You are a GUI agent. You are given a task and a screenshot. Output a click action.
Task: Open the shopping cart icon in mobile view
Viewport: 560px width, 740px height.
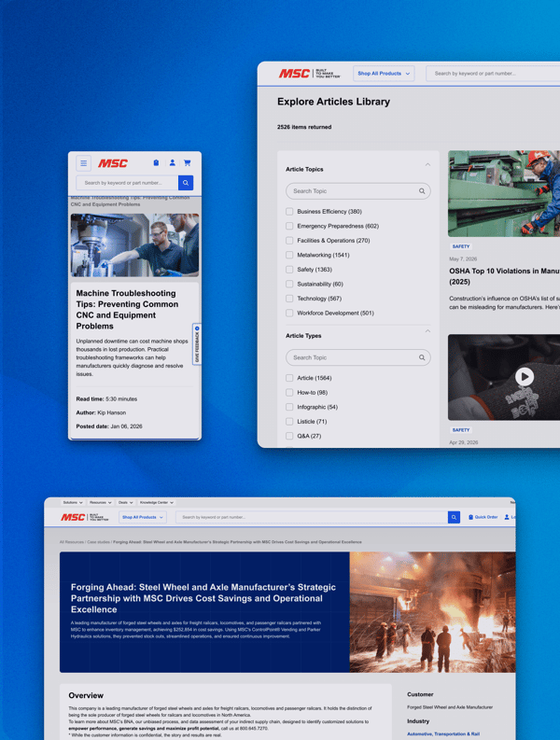coord(188,162)
